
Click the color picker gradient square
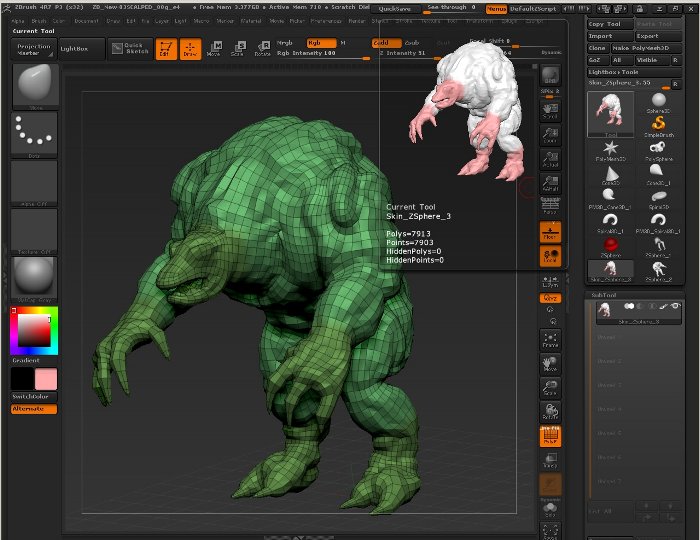click(x=34, y=329)
